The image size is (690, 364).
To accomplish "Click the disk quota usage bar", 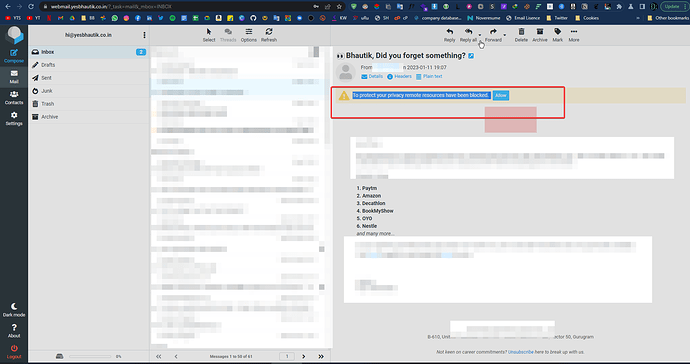I will point(90,357).
